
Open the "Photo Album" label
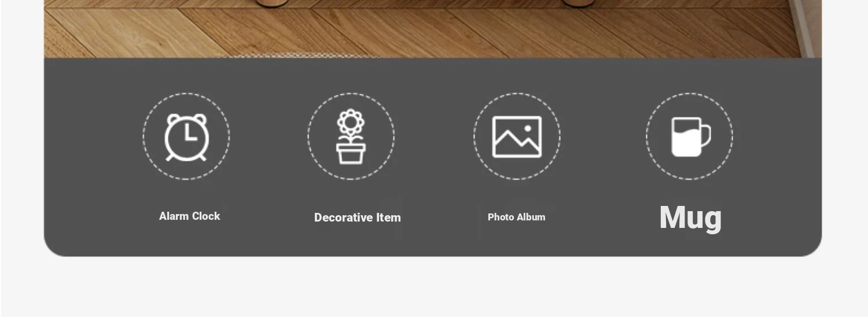tap(517, 217)
